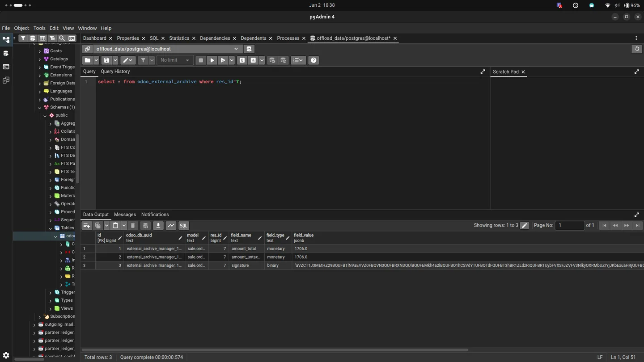Switch to the Query History tab
The height and width of the screenshot is (362, 644).
(x=115, y=72)
